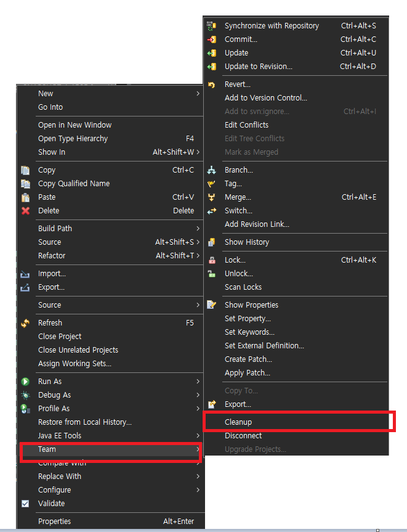Click the Revert arrow icon

[211, 85]
